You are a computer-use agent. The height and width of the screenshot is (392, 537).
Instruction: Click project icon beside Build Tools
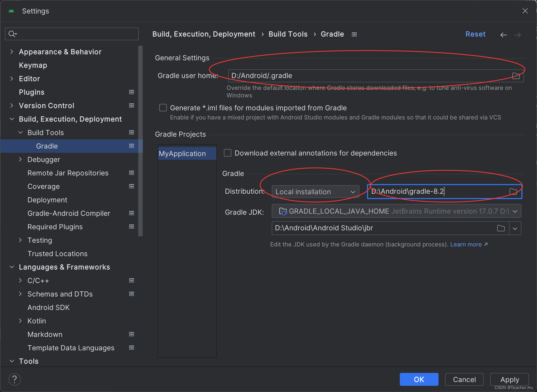[132, 133]
